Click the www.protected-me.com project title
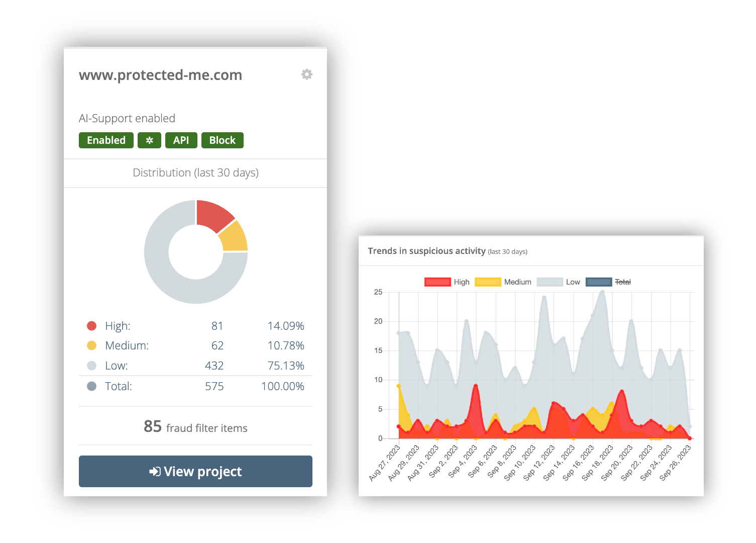The width and height of the screenshot is (756, 543). (x=160, y=75)
